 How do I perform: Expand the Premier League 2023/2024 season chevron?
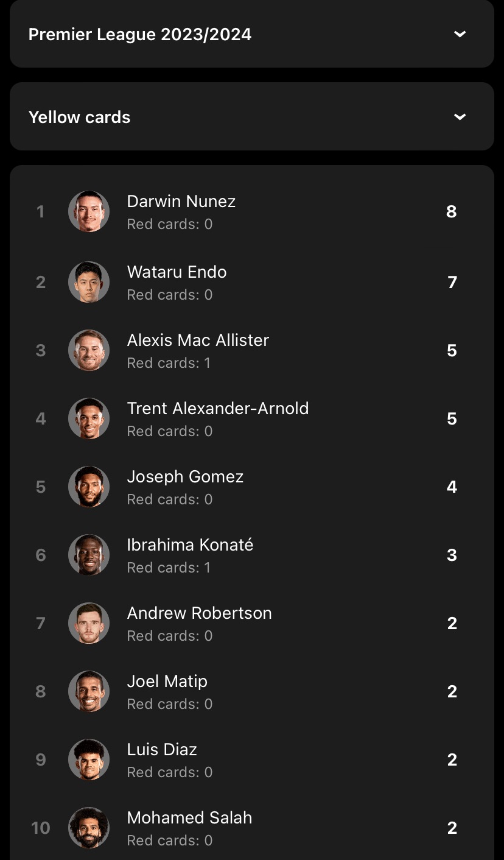[460, 34]
